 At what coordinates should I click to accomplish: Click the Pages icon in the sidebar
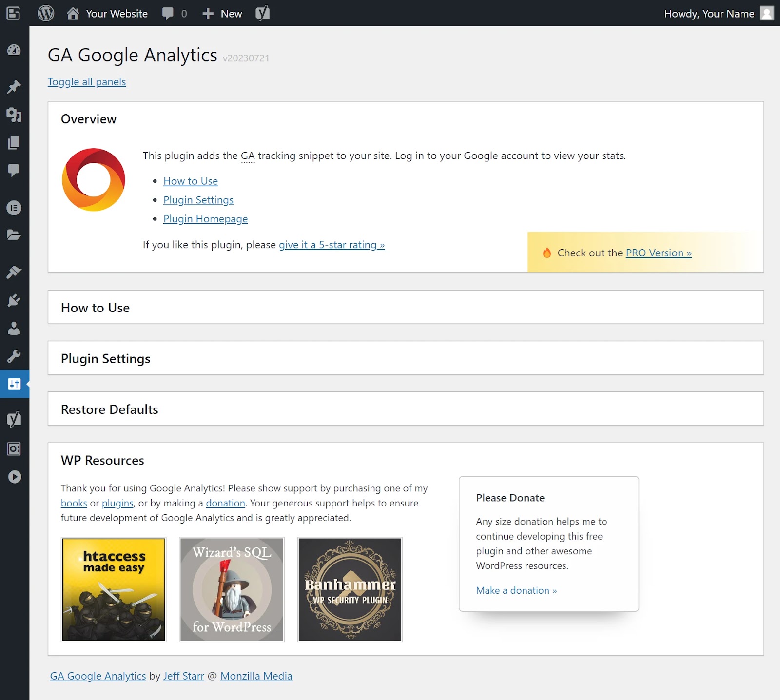14,143
